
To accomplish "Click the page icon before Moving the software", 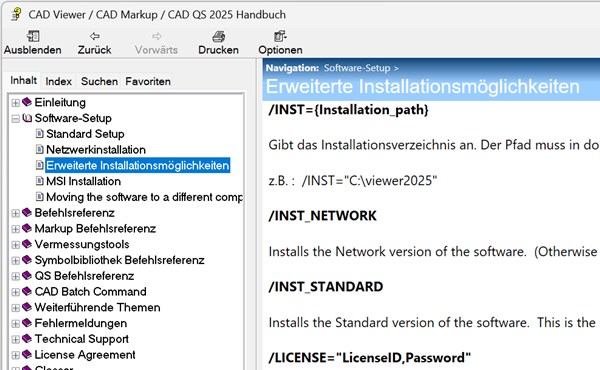I will [39, 197].
